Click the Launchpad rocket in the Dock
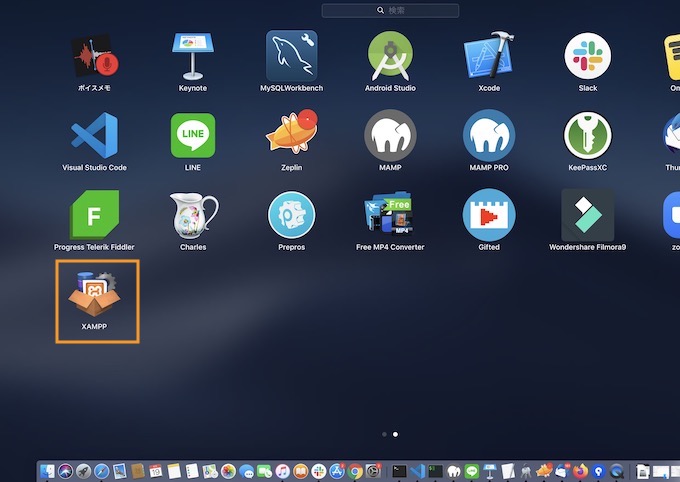 click(x=83, y=471)
